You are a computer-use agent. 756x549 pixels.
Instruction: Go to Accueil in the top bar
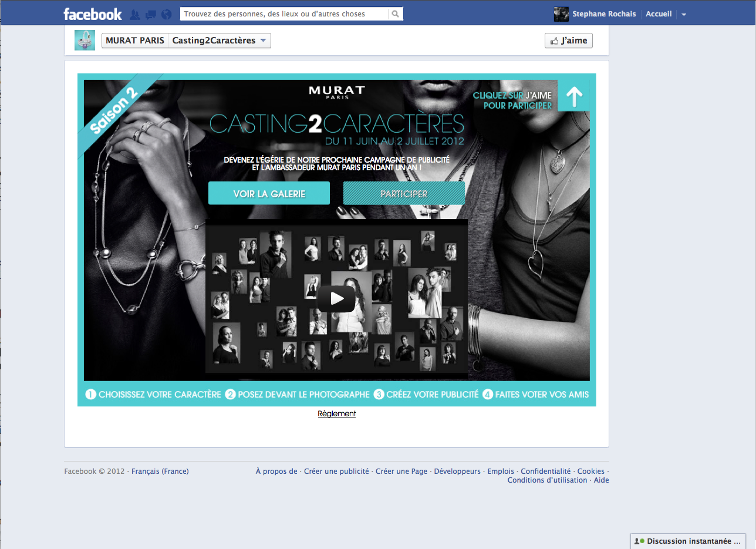coord(659,14)
